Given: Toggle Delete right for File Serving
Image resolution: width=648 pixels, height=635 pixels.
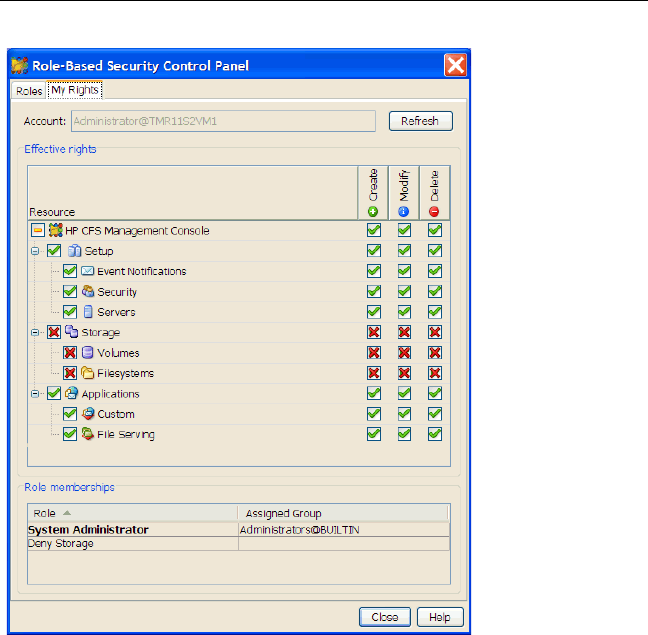Looking at the screenshot, I should click(x=435, y=434).
